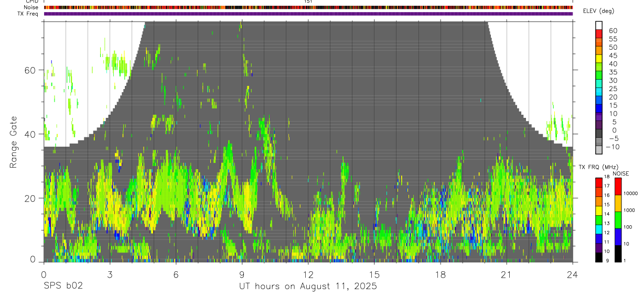Click the blue segment of the NOISE colorbar
This screenshot has width=644, height=297.
pos(618,237)
